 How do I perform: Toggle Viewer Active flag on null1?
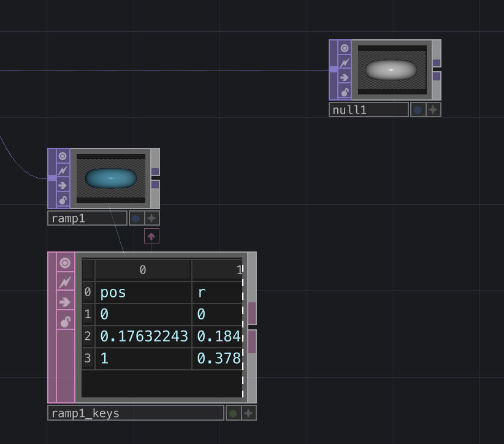pyautogui.click(x=345, y=48)
